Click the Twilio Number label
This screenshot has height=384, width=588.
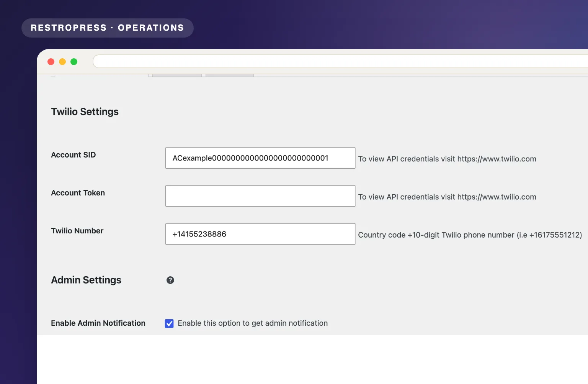coord(77,231)
